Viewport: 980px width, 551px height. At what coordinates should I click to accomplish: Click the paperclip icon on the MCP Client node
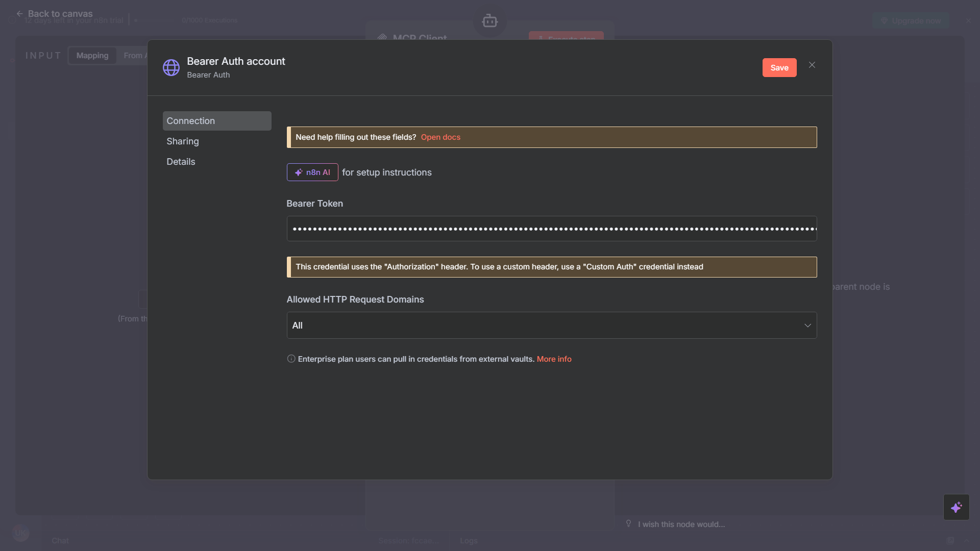(382, 38)
